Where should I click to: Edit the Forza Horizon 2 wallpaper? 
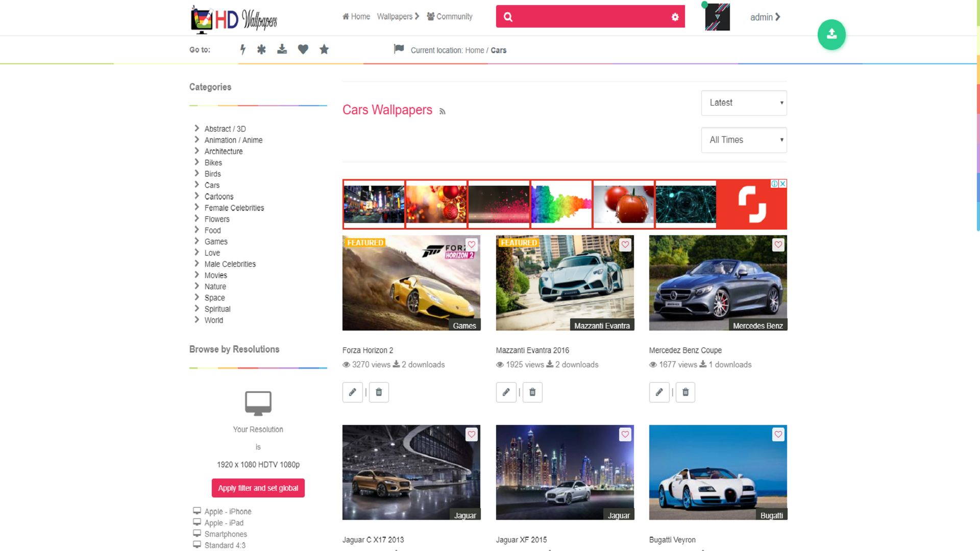352,392
